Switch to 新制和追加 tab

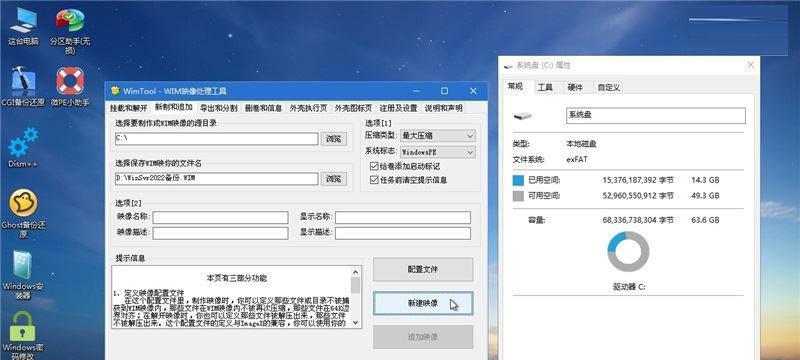[x=173, y=107]
